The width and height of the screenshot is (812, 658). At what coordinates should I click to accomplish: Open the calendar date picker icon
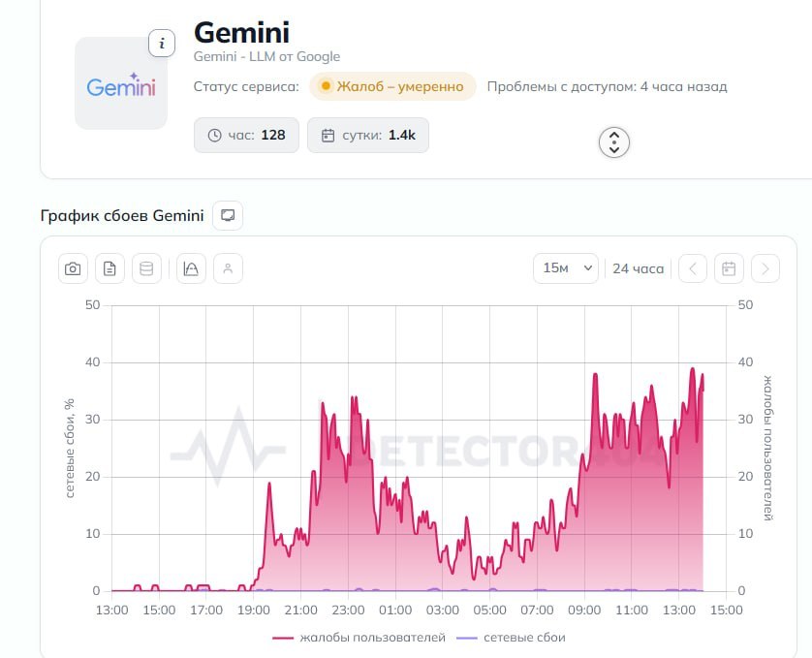point(729,268)
